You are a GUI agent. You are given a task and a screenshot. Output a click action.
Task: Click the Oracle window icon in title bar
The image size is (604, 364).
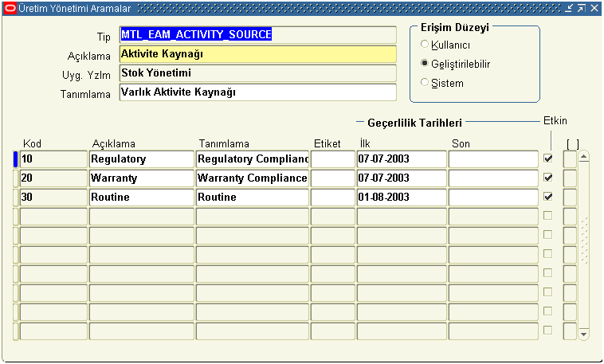pos(10,8)
